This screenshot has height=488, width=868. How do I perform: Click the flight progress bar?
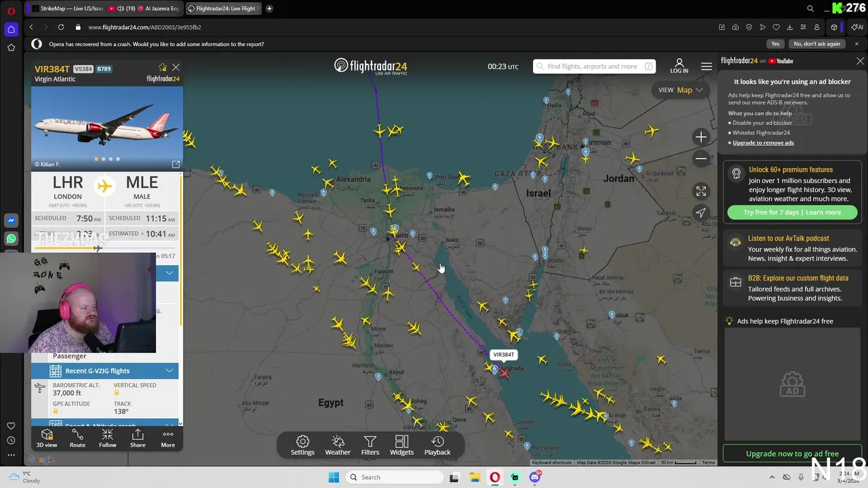(104, 248)
